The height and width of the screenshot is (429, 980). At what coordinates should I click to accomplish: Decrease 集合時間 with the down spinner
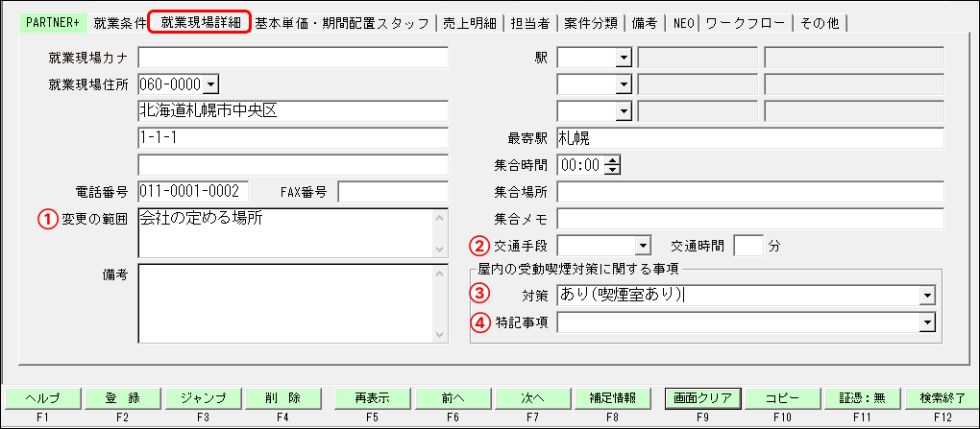click(614, 169)
